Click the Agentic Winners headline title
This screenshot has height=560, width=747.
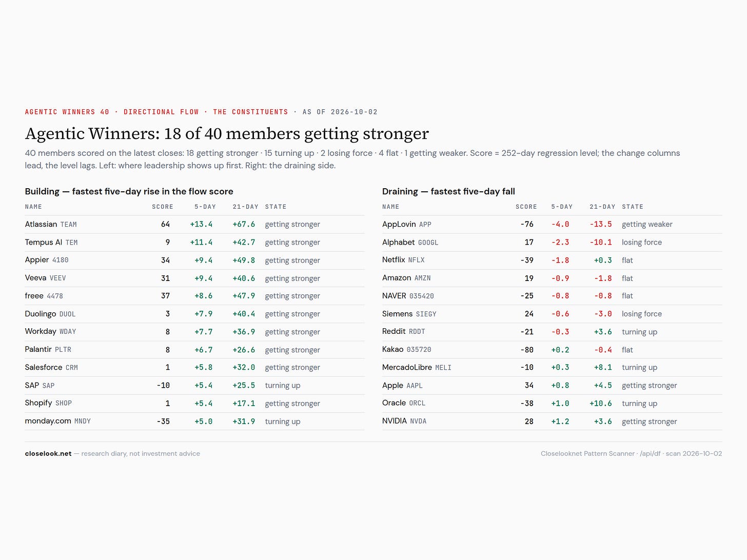click(x=227, y=133)
